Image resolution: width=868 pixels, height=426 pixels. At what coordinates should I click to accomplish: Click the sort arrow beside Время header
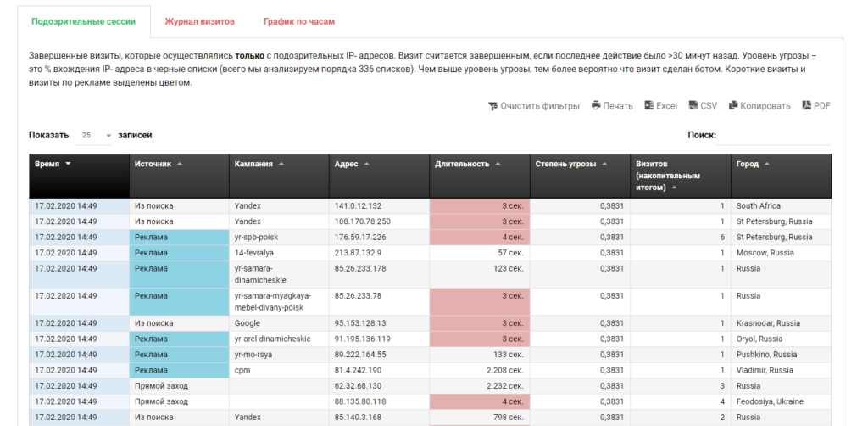click(x=68, y=164)
